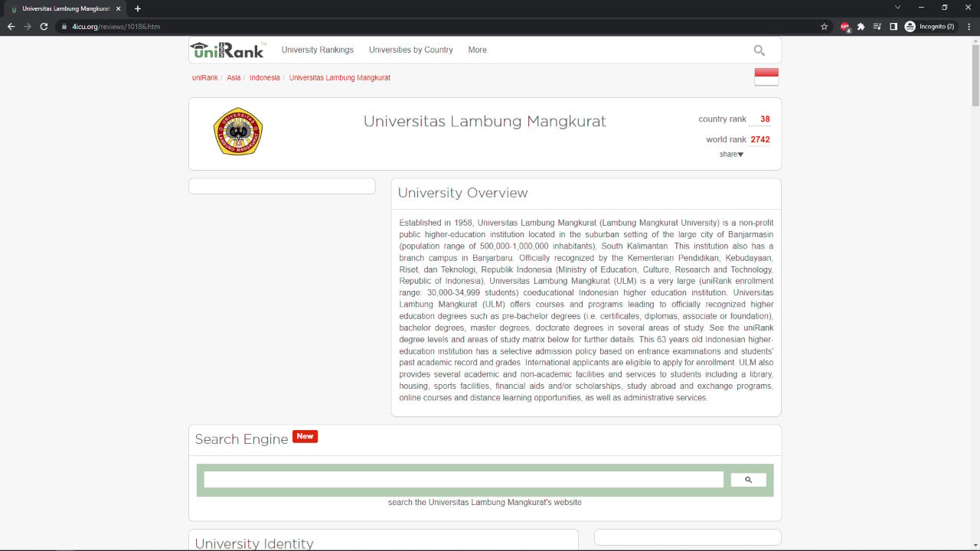Open the University Rankings menu
980x551 pixels.
click(318, 50)
